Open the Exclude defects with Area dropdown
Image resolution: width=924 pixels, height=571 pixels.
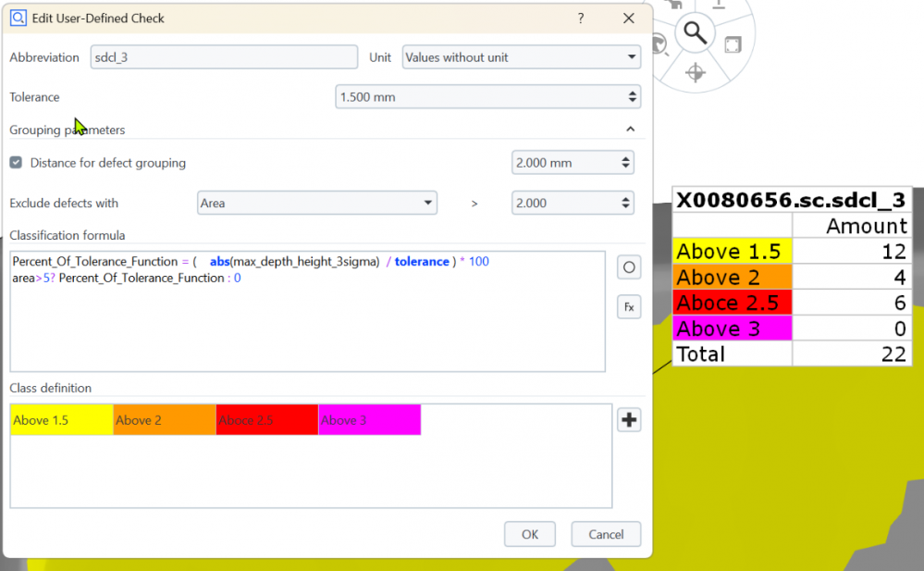(x=316, y=203)
